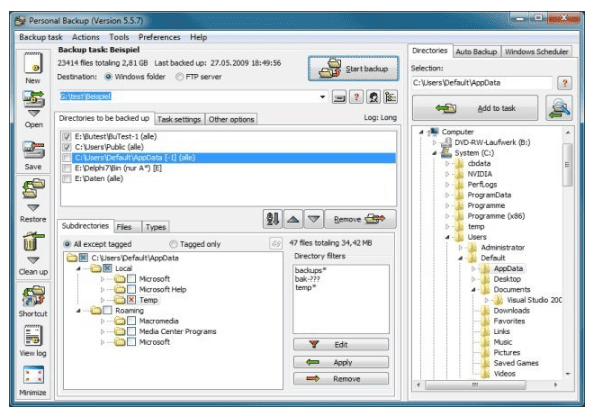Select All except tagged option
Image resolution: width=596 pixels, height=416 pixels.
pos(68,244)
